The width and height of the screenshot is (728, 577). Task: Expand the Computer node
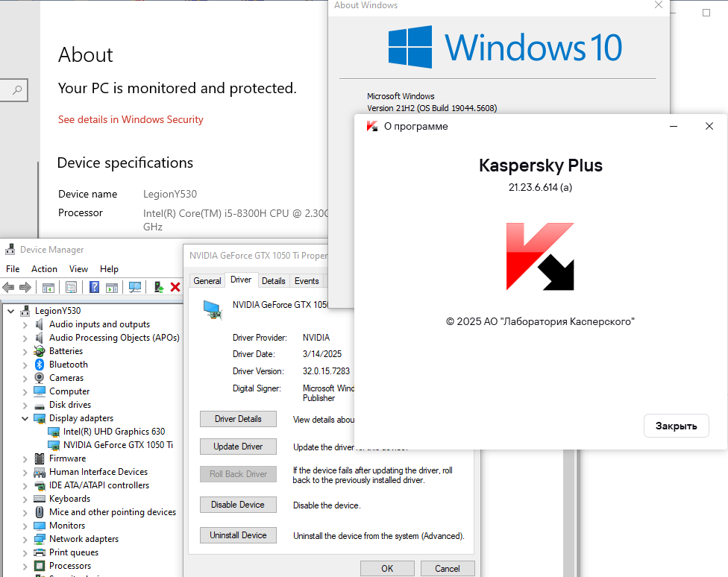25,392
